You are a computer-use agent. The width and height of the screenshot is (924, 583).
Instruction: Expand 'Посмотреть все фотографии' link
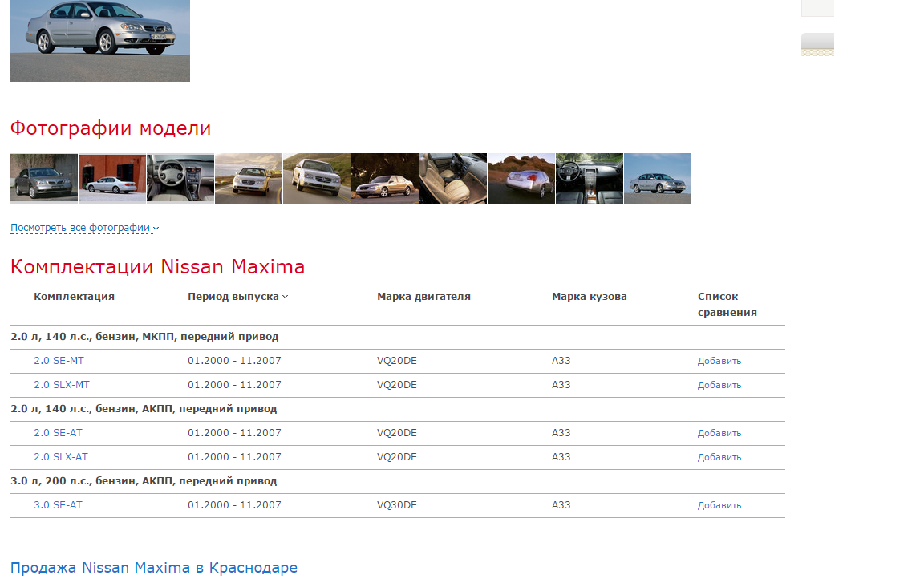click(x=85, y=227)
